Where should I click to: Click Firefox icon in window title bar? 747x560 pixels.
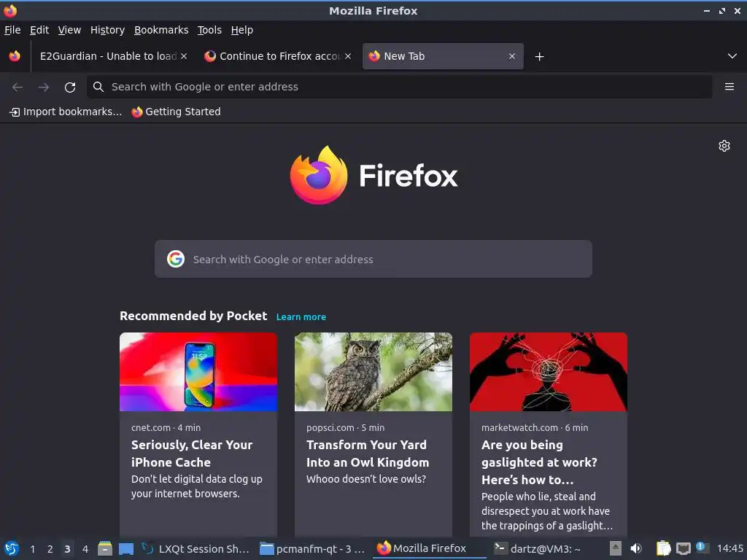10,10
